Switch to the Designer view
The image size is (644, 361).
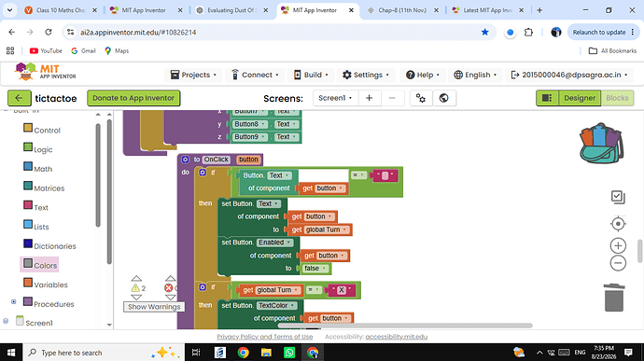[x=580, y=98]
